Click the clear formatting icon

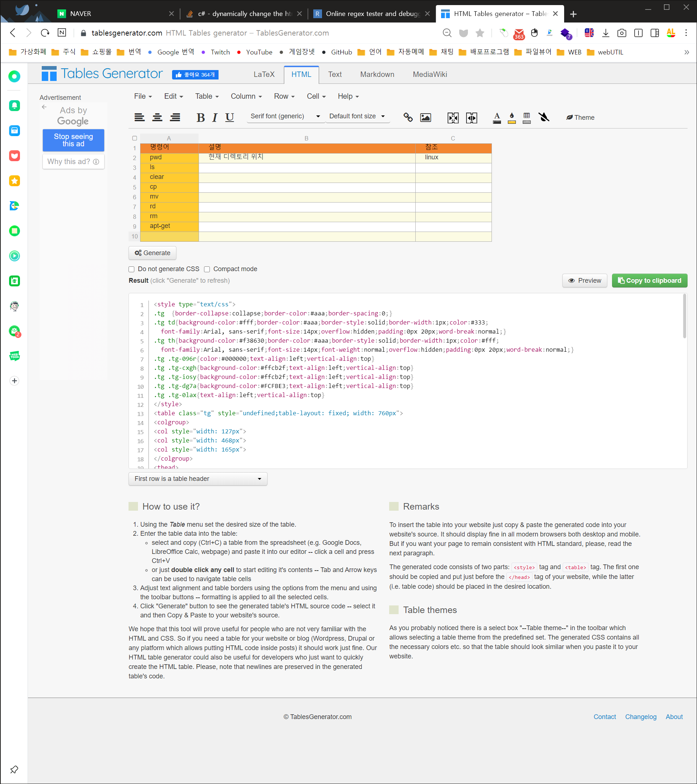[543, 117]
